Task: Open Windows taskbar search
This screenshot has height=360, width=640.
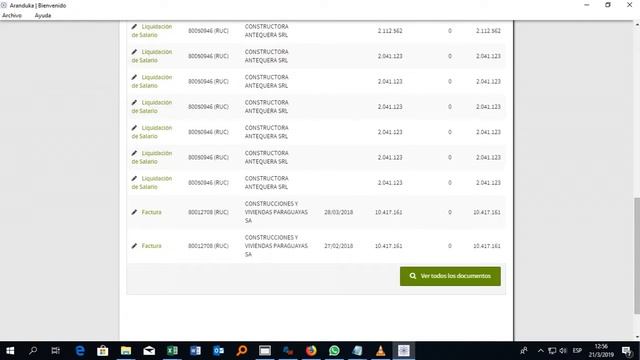Action: tap(33, 351)
